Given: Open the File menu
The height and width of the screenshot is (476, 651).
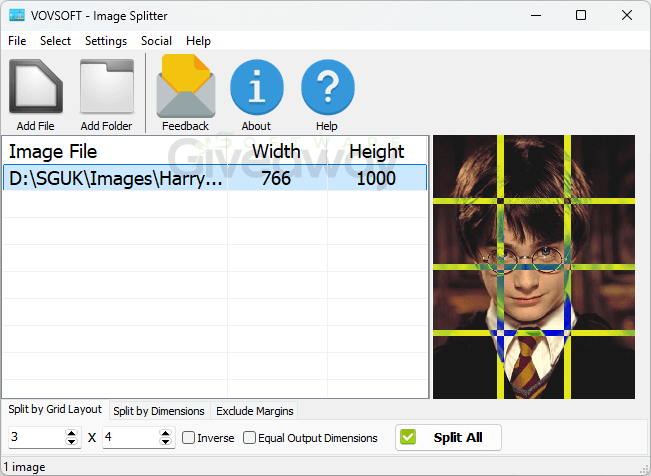Looking at the screenshot, I should pos(17,41).
